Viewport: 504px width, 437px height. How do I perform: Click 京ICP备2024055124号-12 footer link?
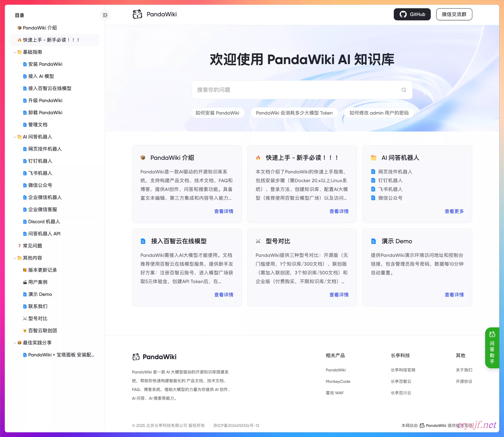[x=236, y=426]
